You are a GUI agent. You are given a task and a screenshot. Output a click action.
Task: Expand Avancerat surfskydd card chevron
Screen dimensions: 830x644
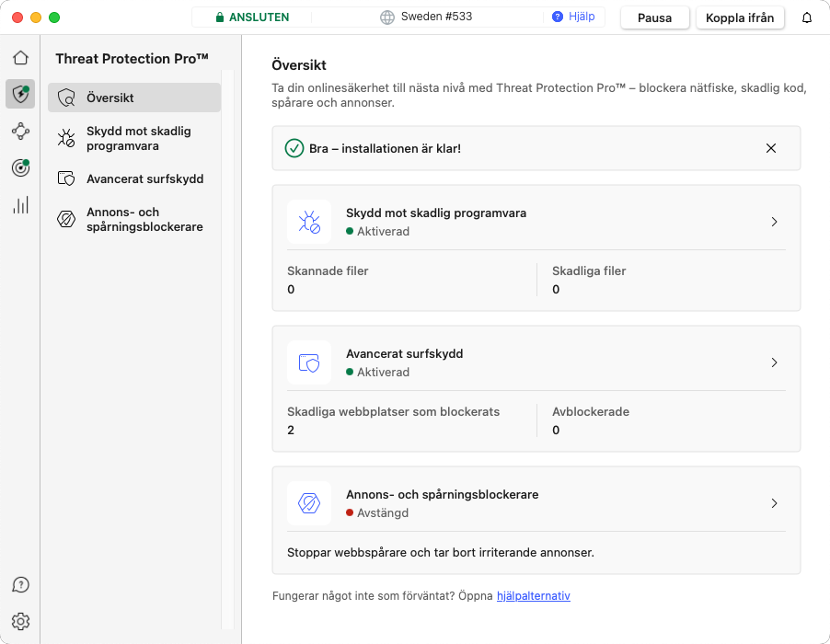[774, 362]
